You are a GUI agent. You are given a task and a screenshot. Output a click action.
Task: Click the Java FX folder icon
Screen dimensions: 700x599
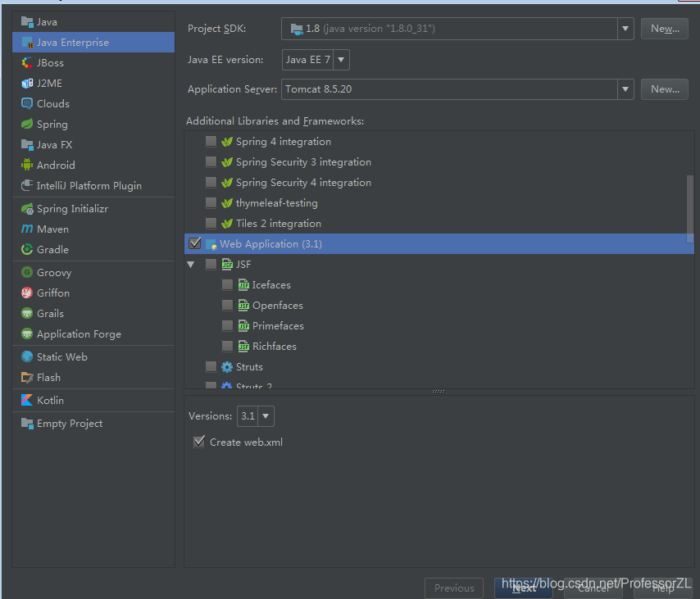click(27, 144)
